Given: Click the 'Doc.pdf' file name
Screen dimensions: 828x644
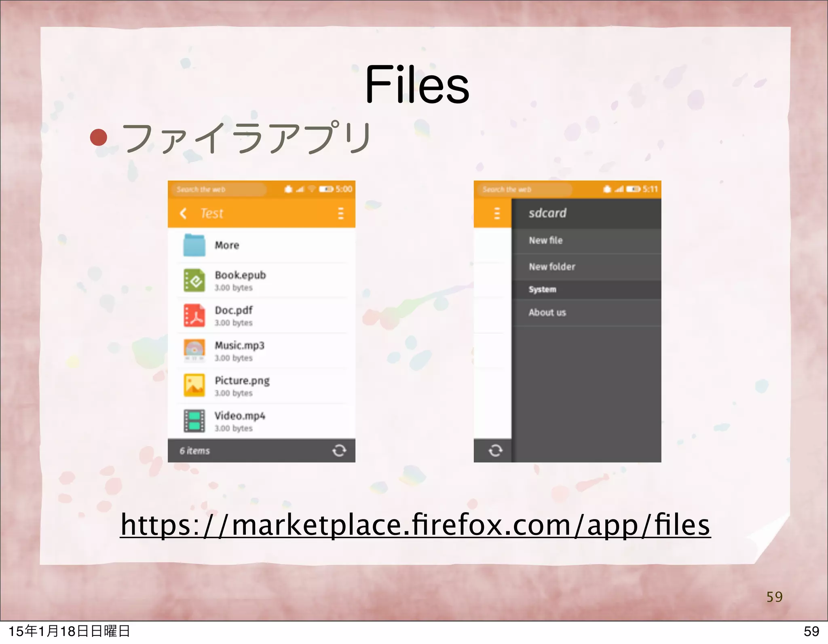Looking at the screenshot, I should [234, 310].
